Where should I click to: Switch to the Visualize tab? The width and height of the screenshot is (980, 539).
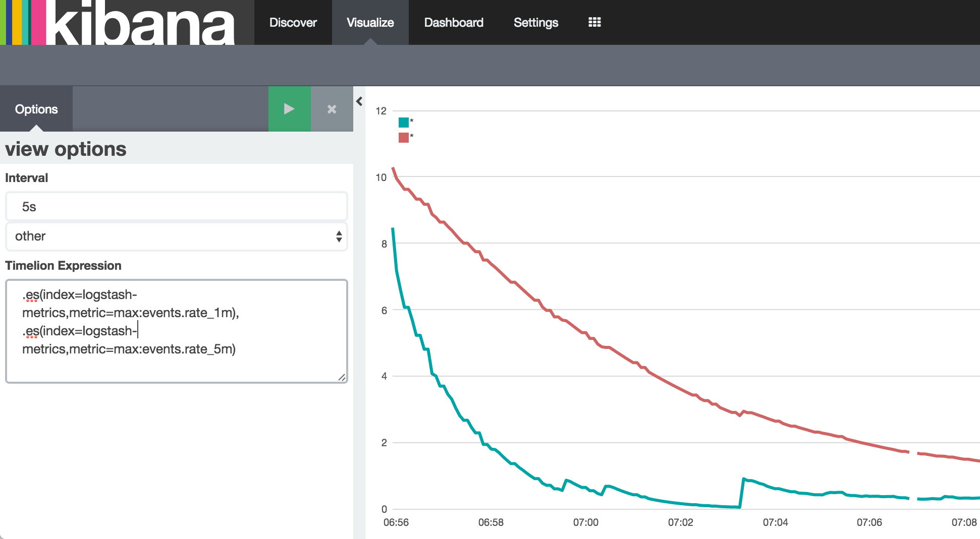[370, 22]
